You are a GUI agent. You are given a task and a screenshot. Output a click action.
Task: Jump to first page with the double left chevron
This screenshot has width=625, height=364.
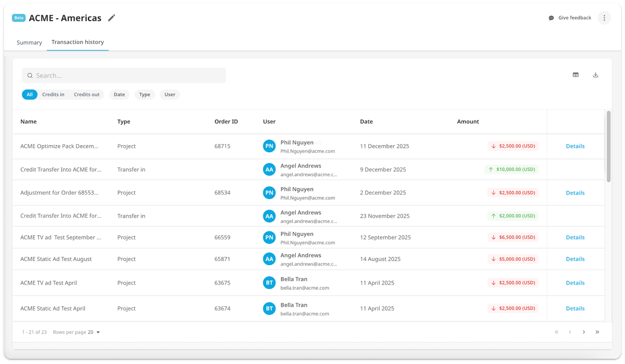coord(557,332)
